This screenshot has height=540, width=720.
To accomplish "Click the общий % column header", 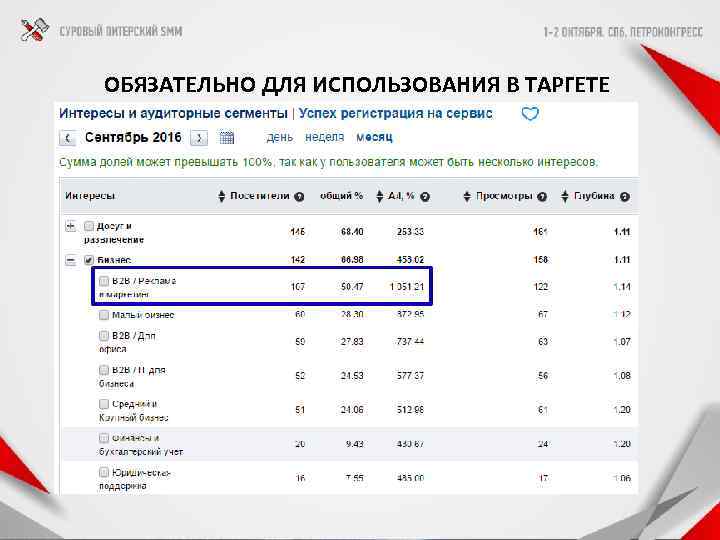I will pos(342,196).
